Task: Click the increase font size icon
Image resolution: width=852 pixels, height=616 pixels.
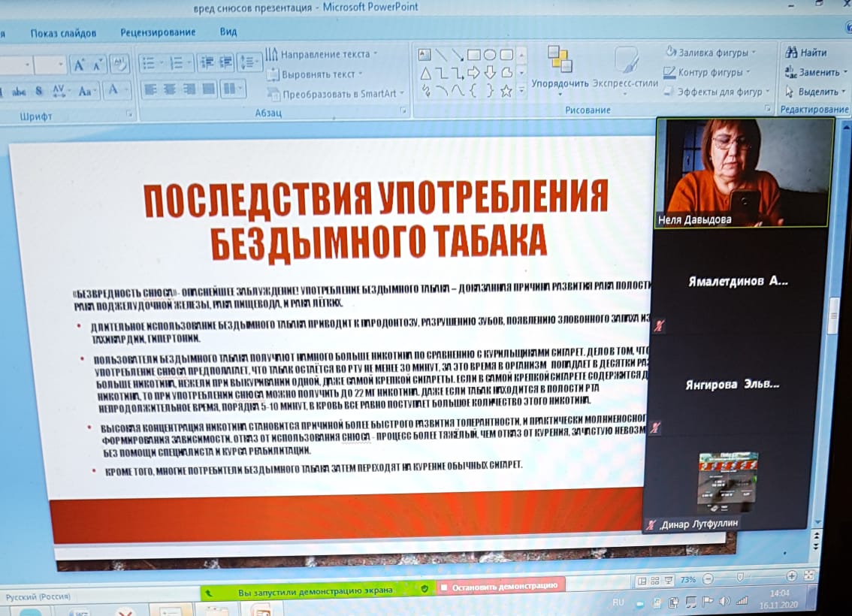Action: coord(79,65)
